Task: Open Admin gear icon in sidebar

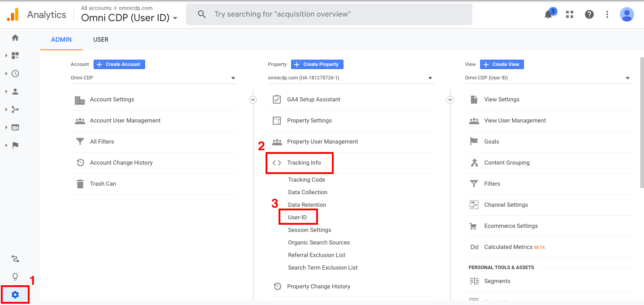Action: pos(15,295)
